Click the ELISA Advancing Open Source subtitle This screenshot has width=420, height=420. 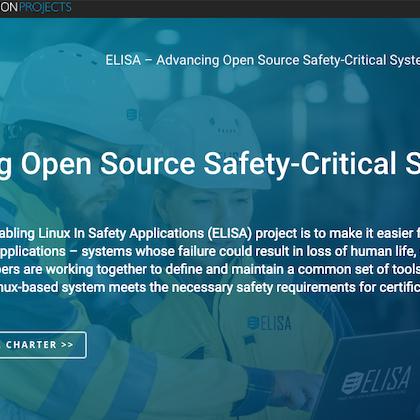pyautogui.click(x=262, y=60)
